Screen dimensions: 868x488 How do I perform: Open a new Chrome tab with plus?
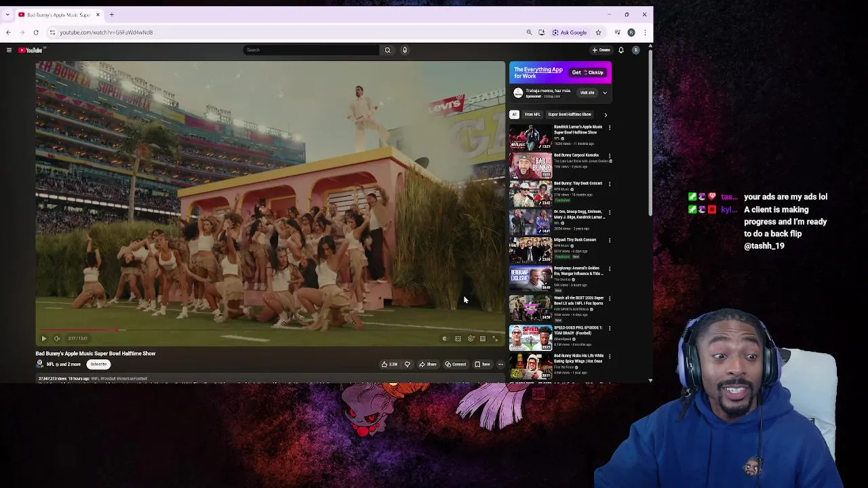[112, 14]
